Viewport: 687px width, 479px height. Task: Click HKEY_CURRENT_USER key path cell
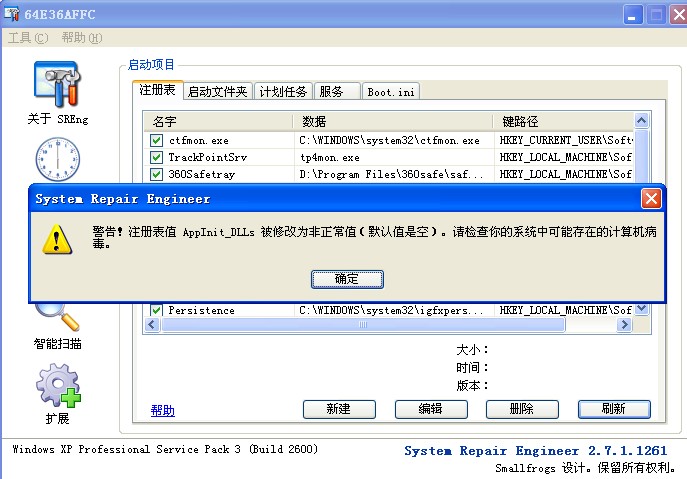point(566,141)
